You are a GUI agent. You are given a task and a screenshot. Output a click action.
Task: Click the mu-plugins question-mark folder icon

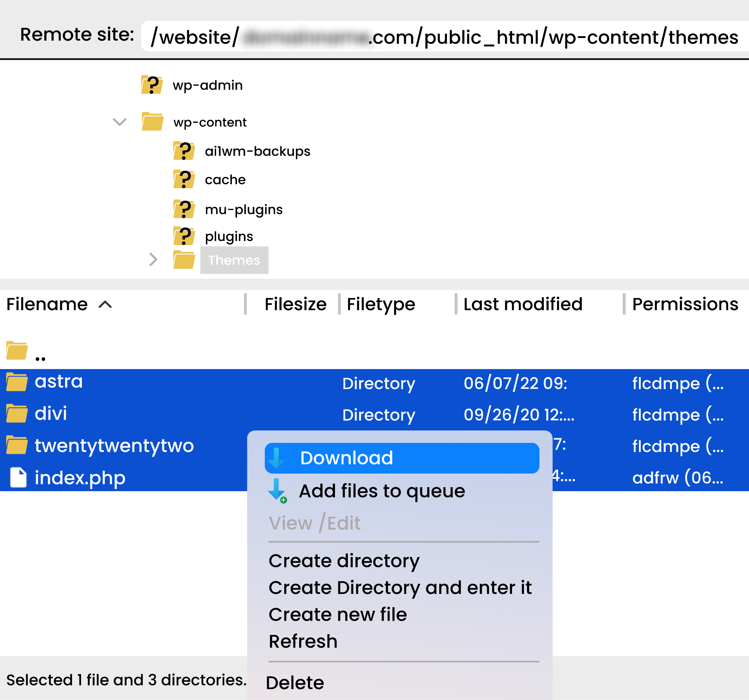(184, 209)
